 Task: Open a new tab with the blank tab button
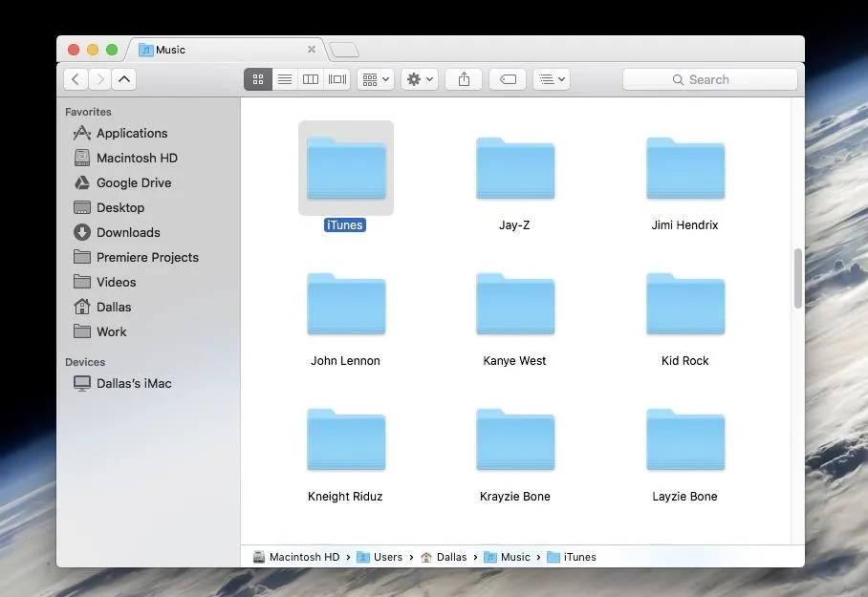click(x=344, y=51)
